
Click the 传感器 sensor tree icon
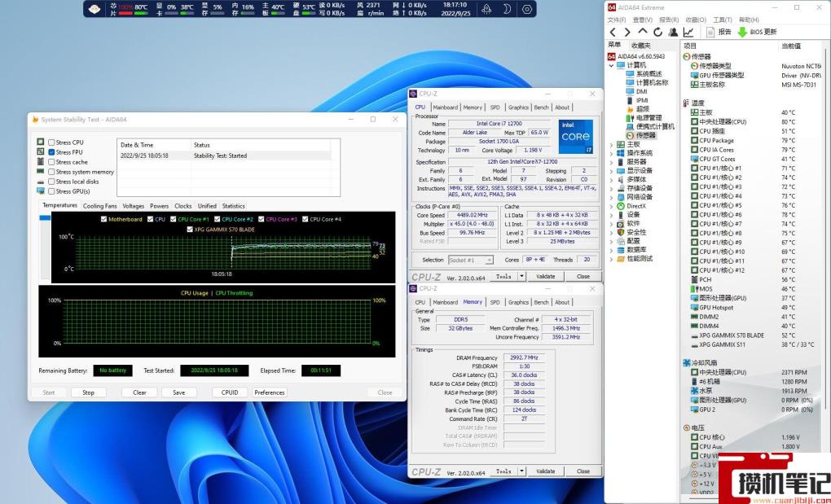630,135
